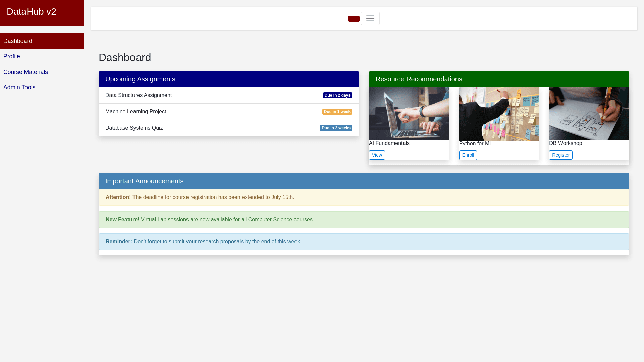Click the hamburger menu toggler icon
644x362 pixels.
[x=370, y=18]
